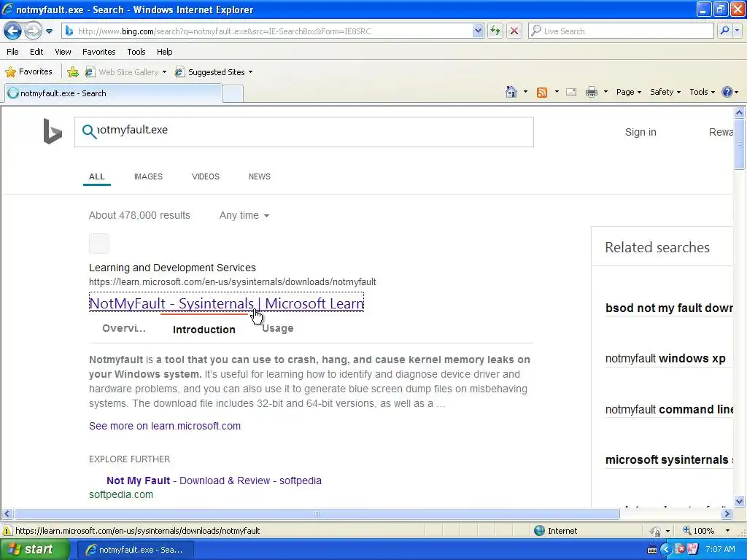Select the Introduction snippet tab
The height and width of the screenshot is (560, 747).
204,330
